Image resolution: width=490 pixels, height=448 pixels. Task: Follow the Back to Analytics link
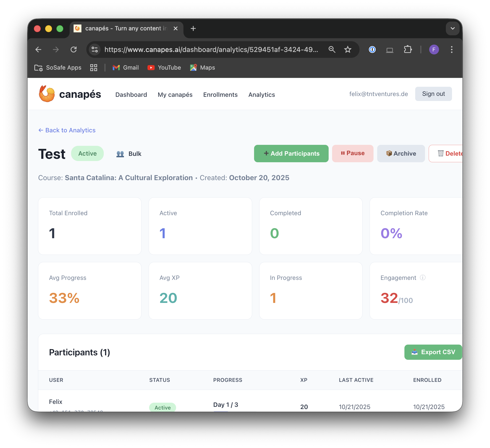67,130
